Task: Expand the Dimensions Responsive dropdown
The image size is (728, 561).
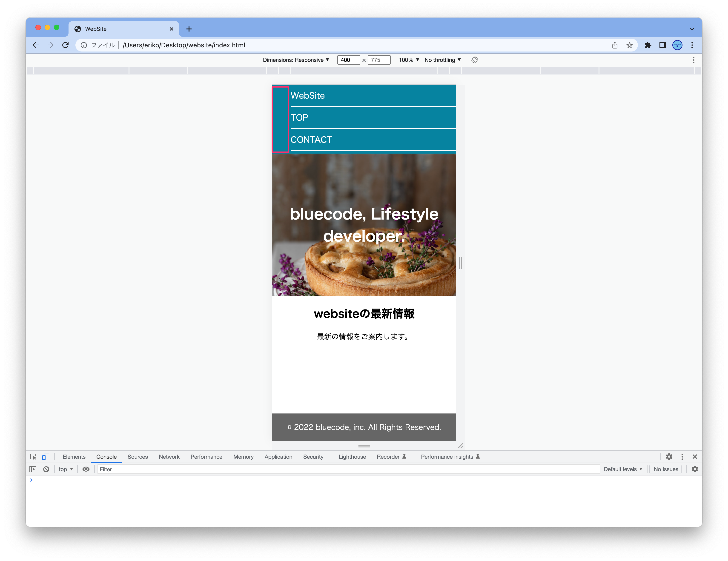Action: click(296, 60)
